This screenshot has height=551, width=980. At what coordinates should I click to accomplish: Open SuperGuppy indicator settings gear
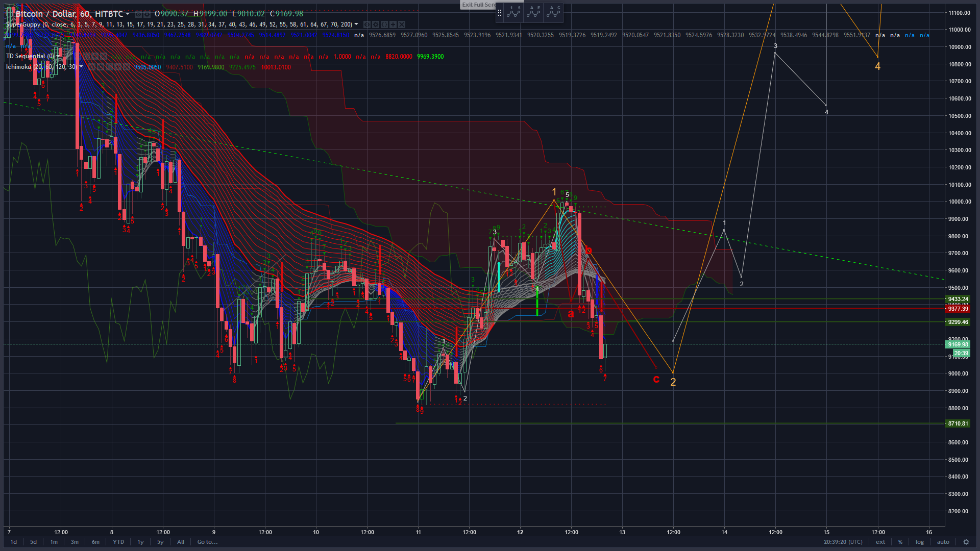[x=376, y=24]
